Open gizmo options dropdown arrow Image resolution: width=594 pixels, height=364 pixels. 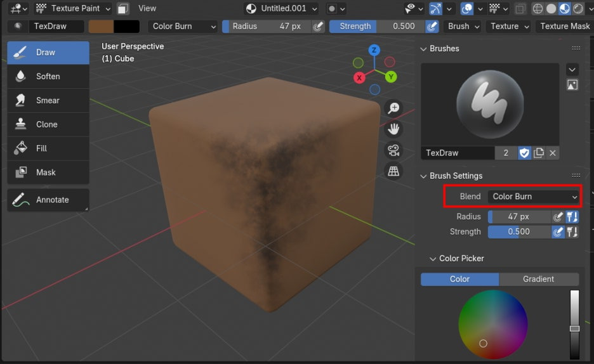coord(449,8)
